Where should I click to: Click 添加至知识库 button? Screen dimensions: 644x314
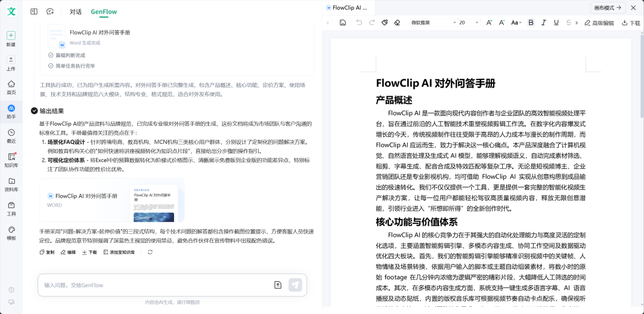(x=119, y=253)
